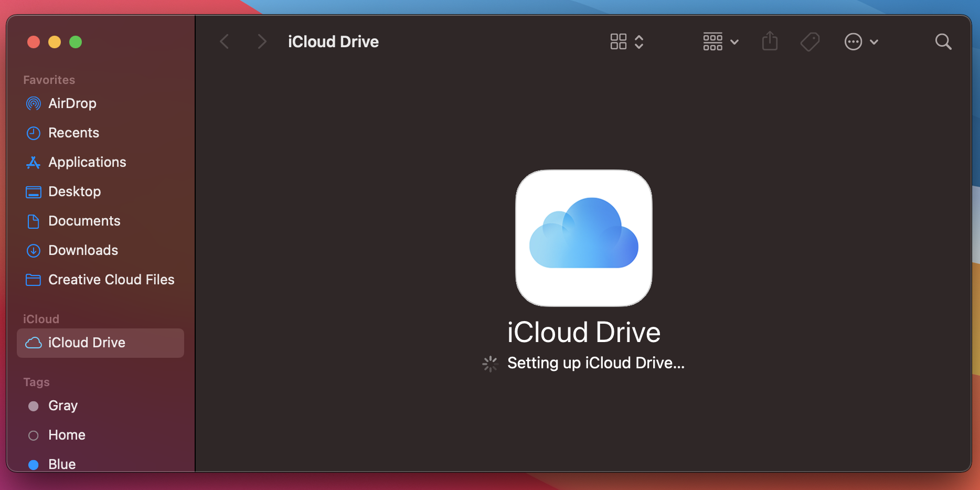Click the iCloud section header
This screenshot has width=980, height=490.
41,319
